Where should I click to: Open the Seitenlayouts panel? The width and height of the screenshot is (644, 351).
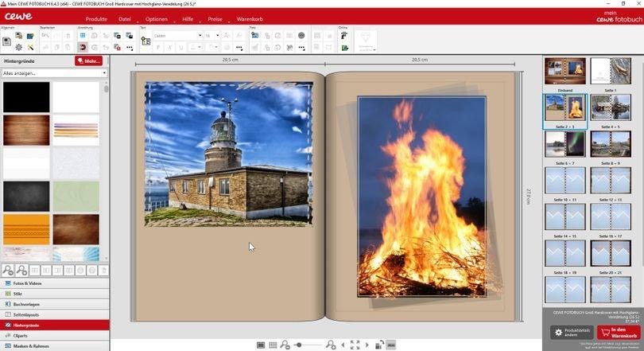(55, 314)
